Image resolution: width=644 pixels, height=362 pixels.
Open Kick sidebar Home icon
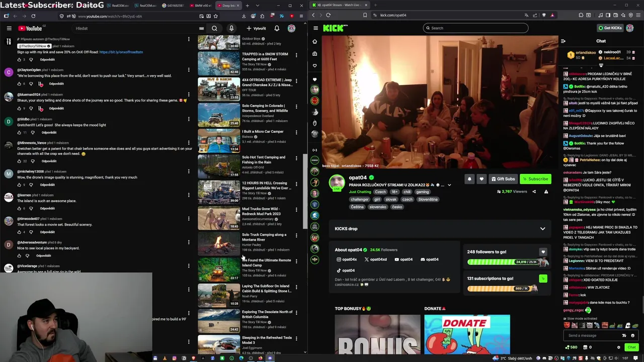coord(315,42)
